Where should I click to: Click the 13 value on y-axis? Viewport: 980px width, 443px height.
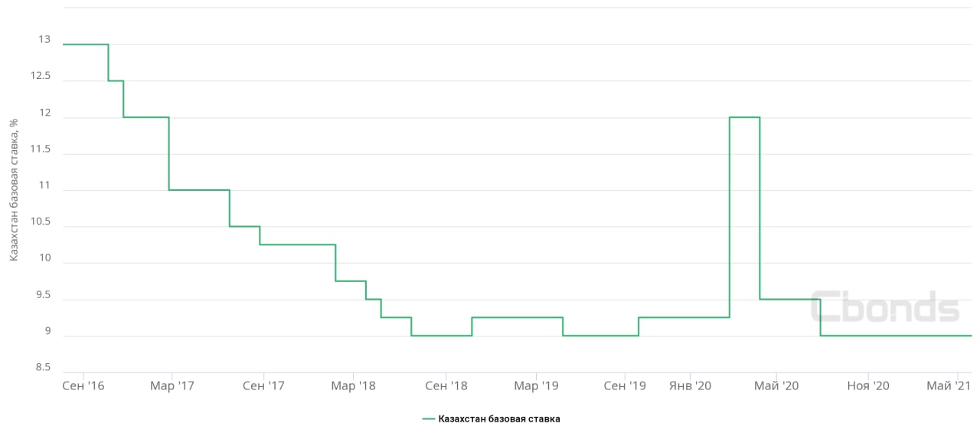click(x=44, y=39)
